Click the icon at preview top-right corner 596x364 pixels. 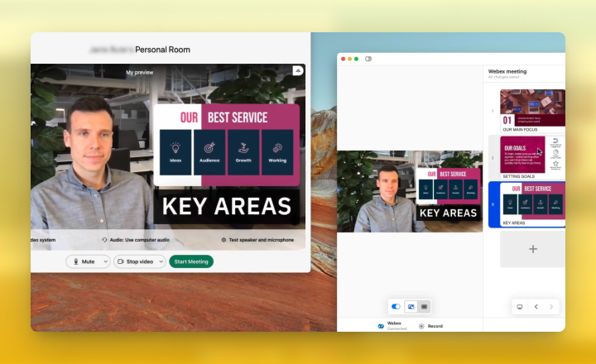[x=297, y=71]
